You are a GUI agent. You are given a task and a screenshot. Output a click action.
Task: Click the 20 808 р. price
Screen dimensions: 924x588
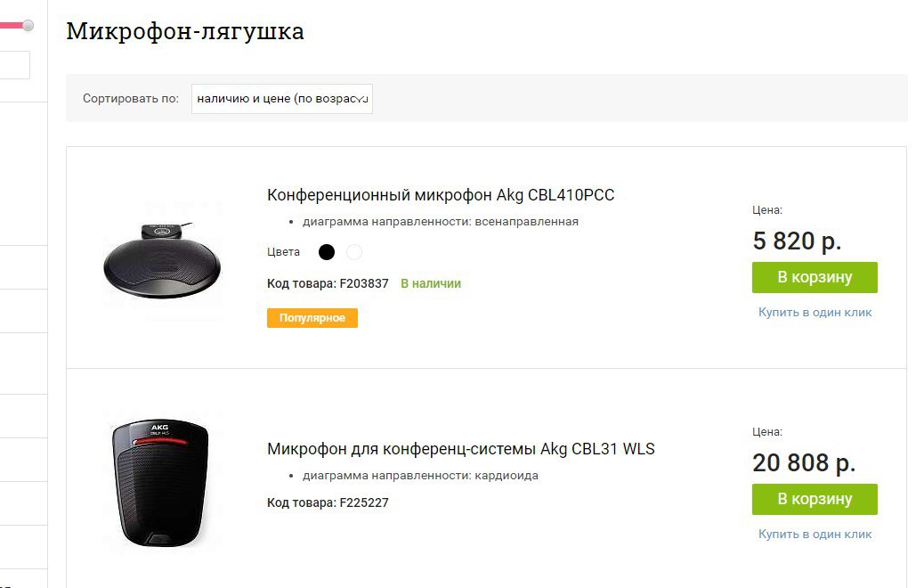[x=804, y=462]
